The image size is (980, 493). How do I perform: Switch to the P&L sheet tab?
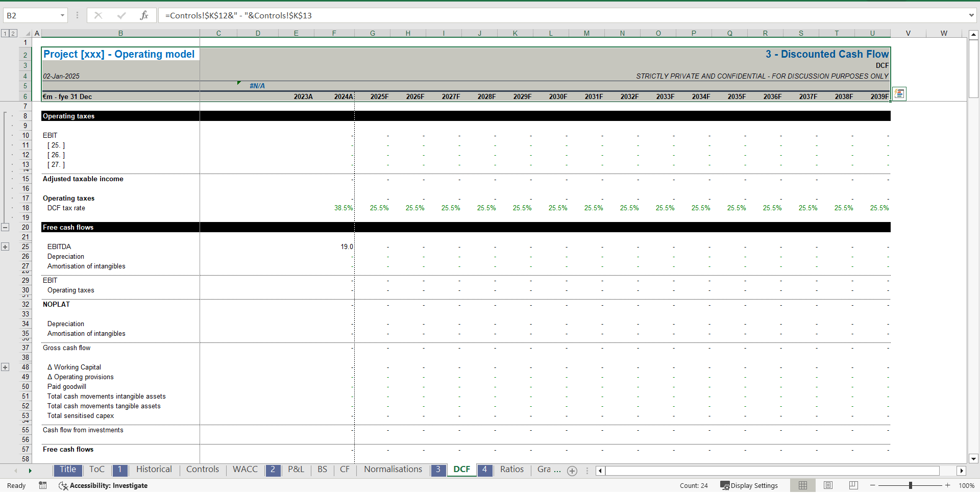coord(296,470)
